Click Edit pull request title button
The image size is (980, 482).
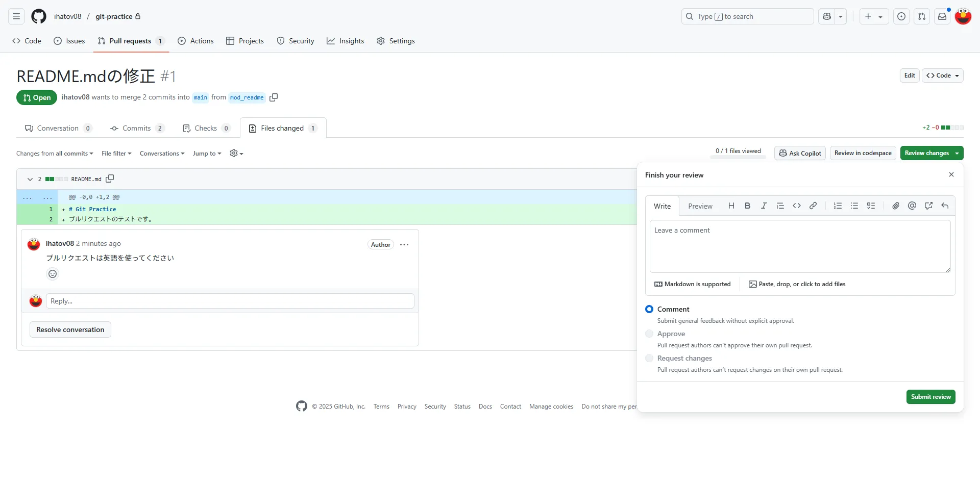click(x=910, y=75)
